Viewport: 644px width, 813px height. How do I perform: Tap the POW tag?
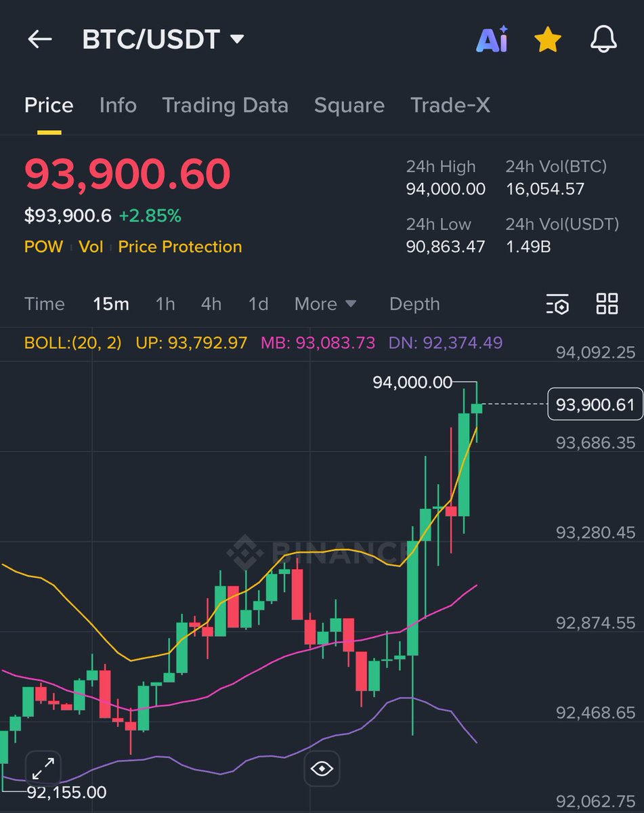click(43, 247)
